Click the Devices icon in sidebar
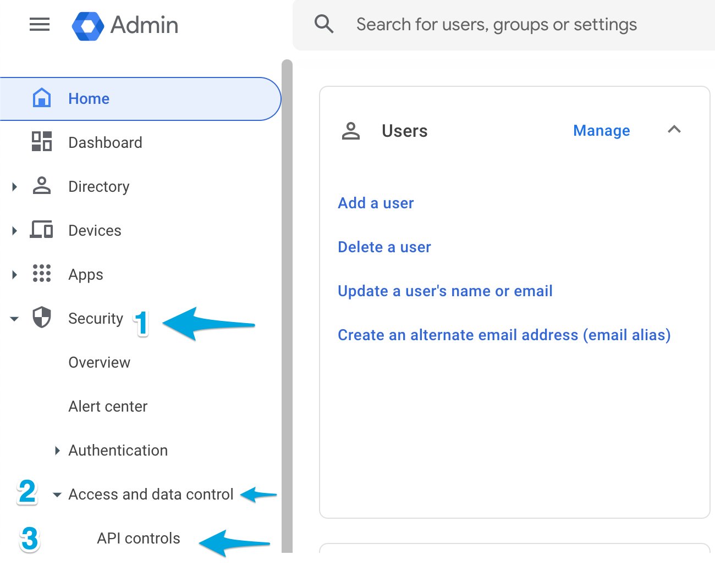715x588 pixels. (42, 229)
